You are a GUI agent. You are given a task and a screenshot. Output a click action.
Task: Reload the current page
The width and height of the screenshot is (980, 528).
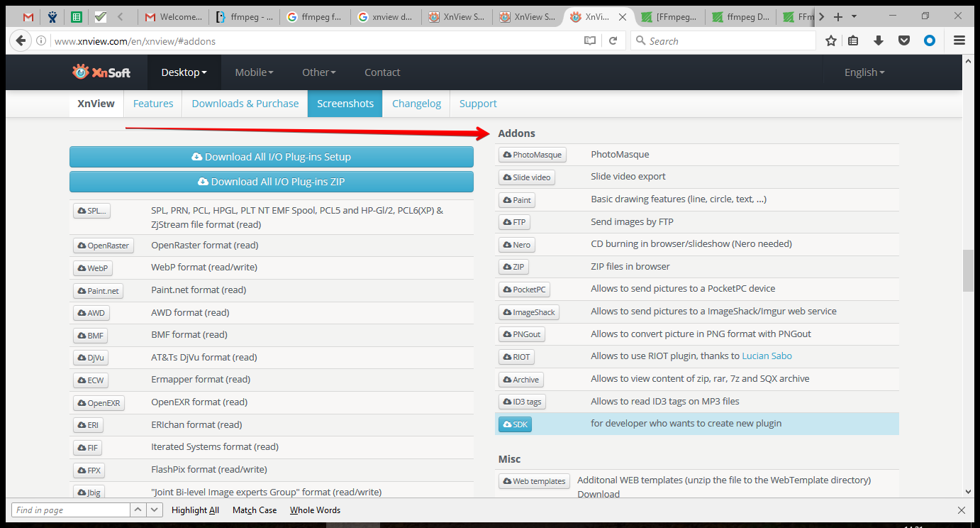click(613, 41)
